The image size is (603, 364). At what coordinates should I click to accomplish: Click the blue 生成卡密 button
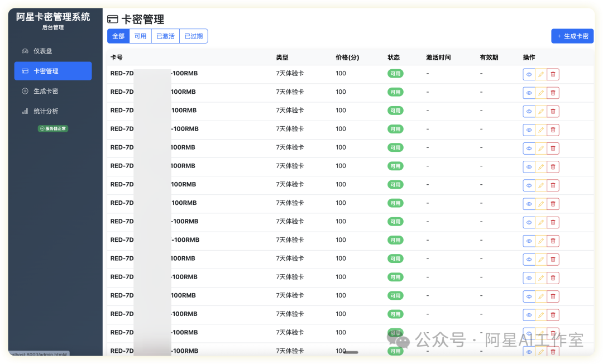click(x=572, y=36)
